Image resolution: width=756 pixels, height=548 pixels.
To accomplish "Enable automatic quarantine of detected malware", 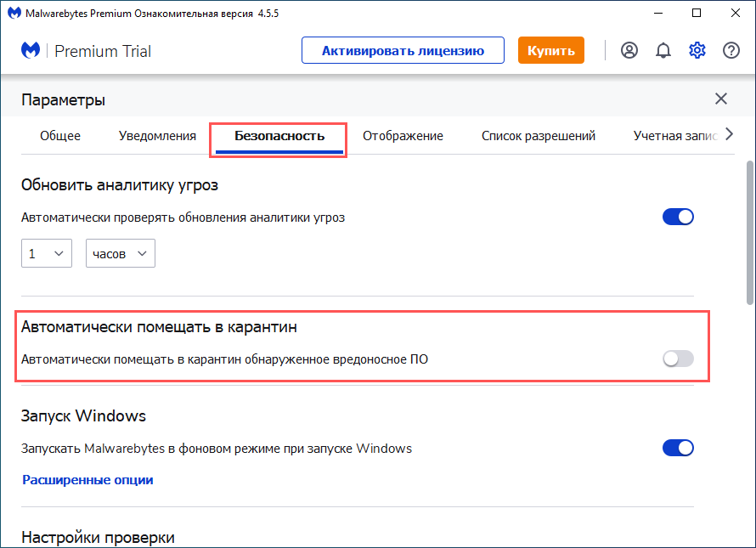I will coord(678,359).
